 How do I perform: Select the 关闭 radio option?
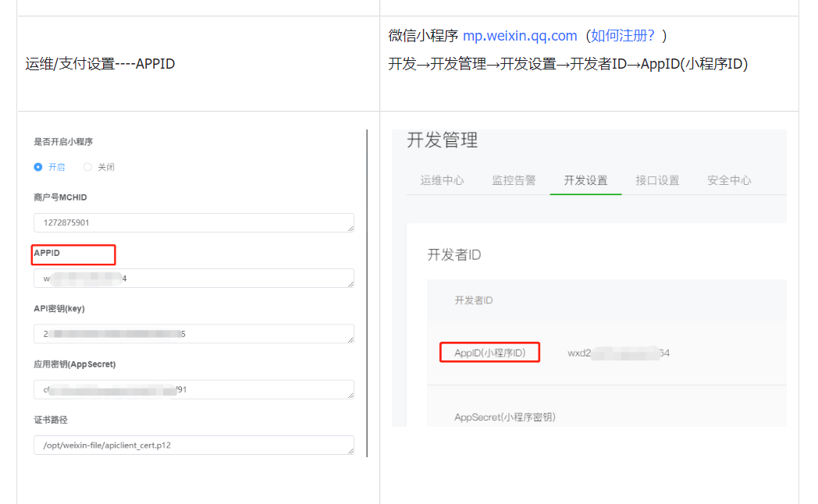(x=87, y=167)
